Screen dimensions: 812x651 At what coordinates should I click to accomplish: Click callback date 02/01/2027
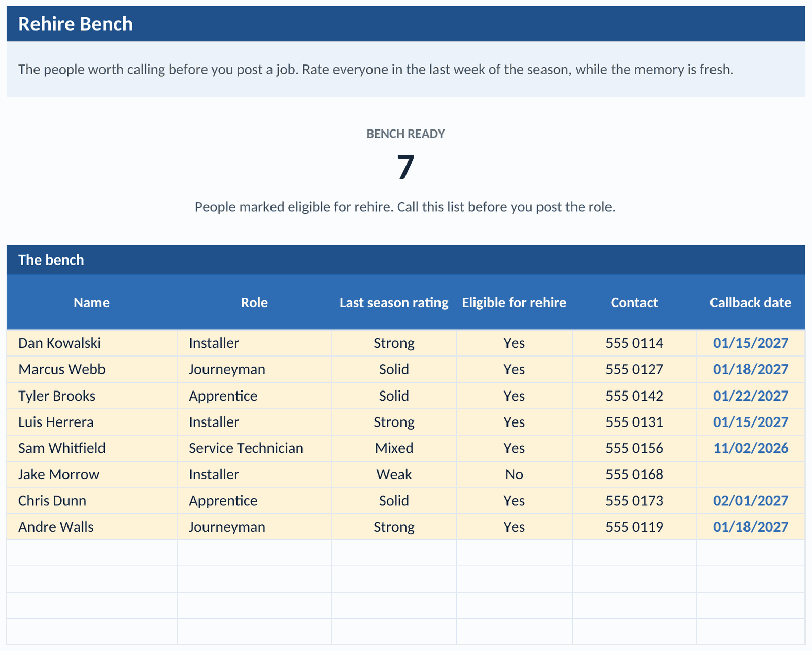click(x=751, y=501)
